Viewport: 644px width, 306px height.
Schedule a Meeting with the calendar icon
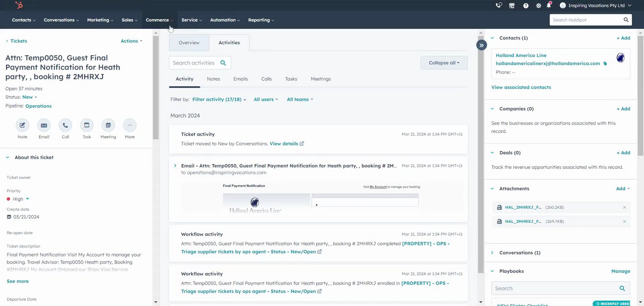coord(108,125)
